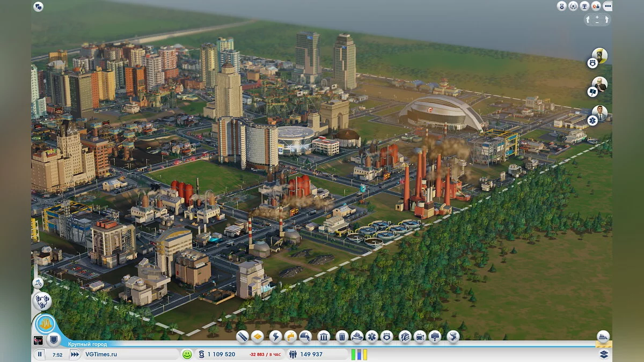Open the Roads tool
The height and width of the screenshot is (362, 644).
coord(243,337)
